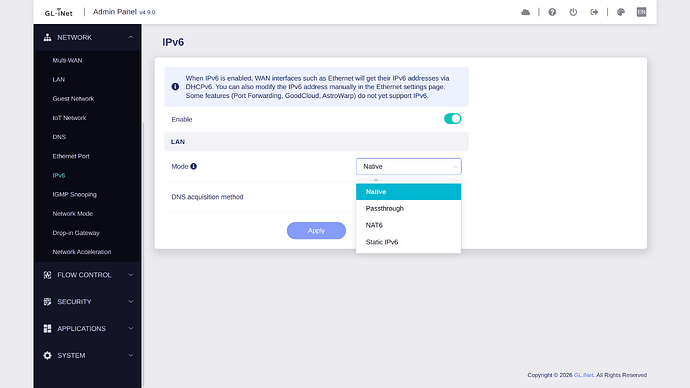This screenshot has height=388, width=690.
Task: Click the Apply button
Action: click(x=316, y=231)
